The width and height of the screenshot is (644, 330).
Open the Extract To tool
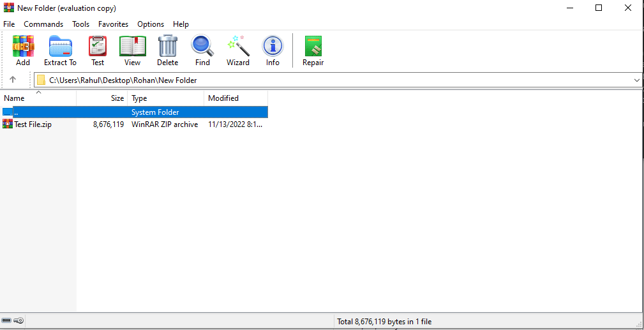61,50
